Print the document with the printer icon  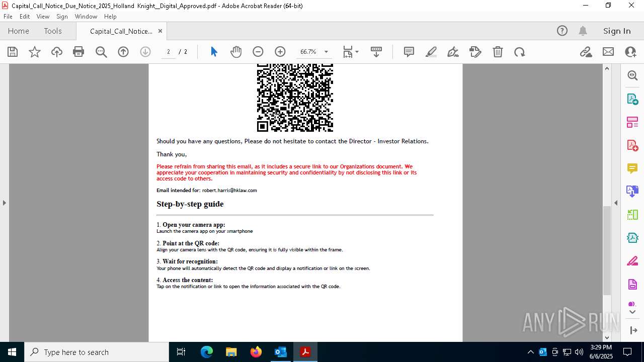[x=78, y=52]
